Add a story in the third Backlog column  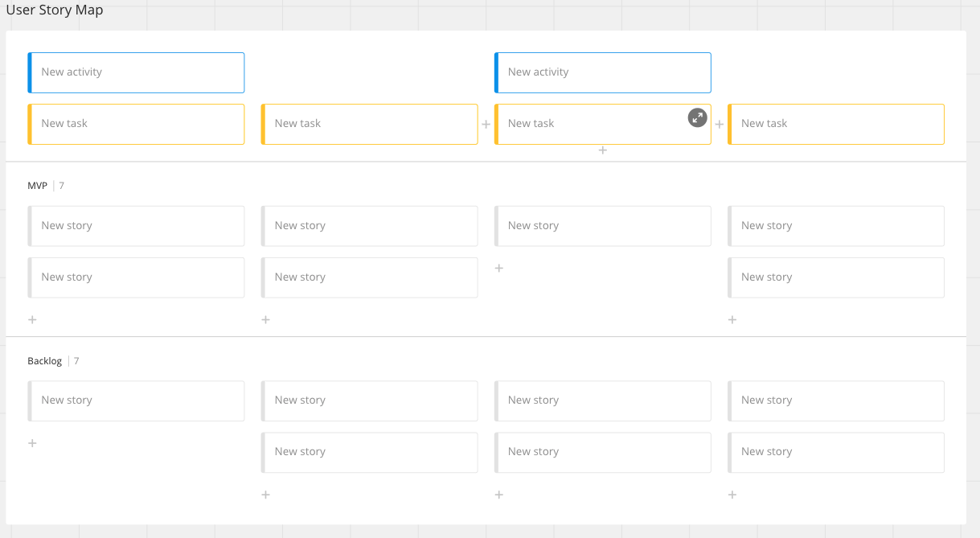pyautogui.click(x=498, y=495)
